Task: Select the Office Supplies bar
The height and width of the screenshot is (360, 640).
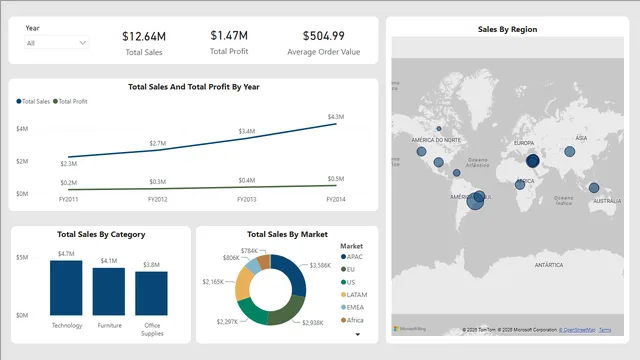Action: point(151,293)
